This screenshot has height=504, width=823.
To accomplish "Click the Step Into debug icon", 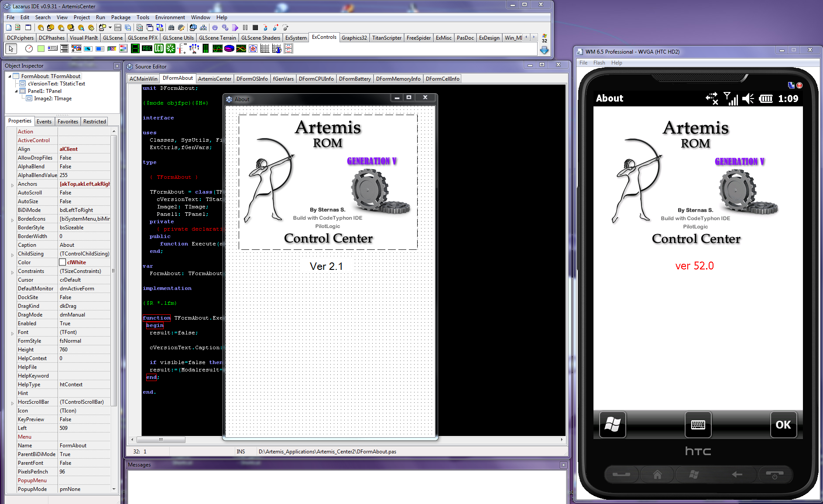I will 265,27.
